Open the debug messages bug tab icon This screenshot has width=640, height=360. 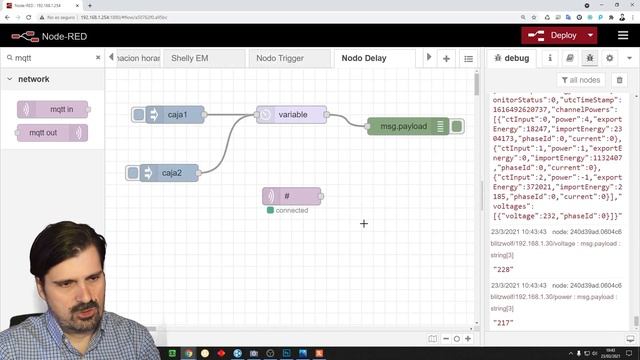click(x=590, y=58)
